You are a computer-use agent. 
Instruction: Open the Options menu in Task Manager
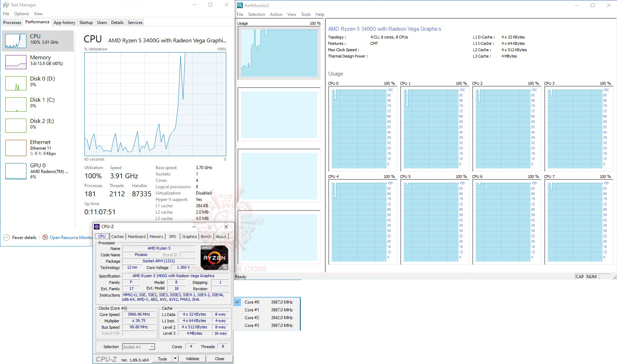point(22,14)
